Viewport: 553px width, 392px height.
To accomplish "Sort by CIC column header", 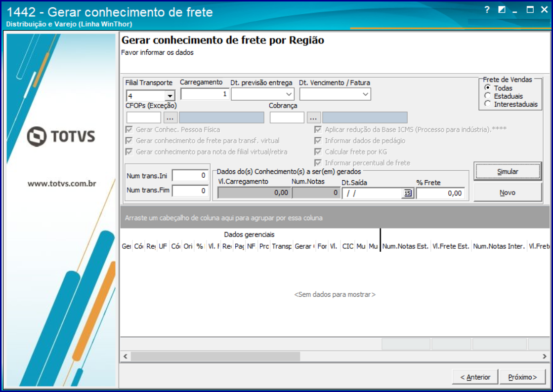I will pyautogui.click(x=348, y=246).
